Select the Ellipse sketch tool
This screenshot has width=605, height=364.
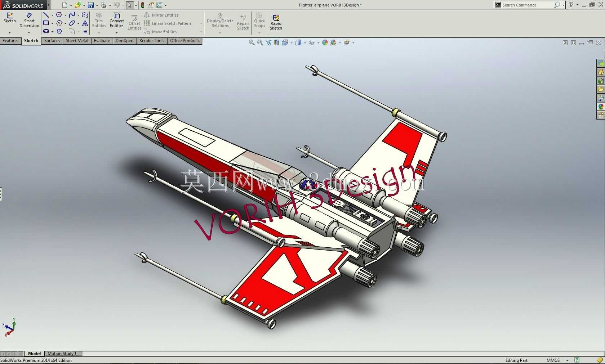pyautogui.click(x=72, y=23)
